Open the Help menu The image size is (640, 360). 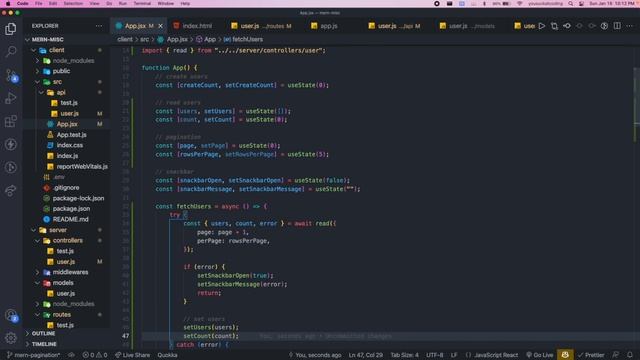185,4
